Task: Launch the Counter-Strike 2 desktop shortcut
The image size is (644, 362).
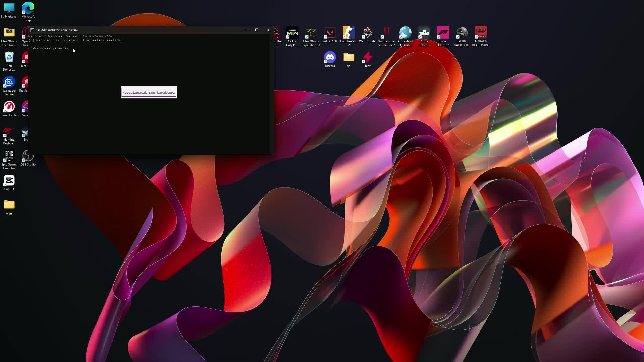Action: [x=348, y=33]
